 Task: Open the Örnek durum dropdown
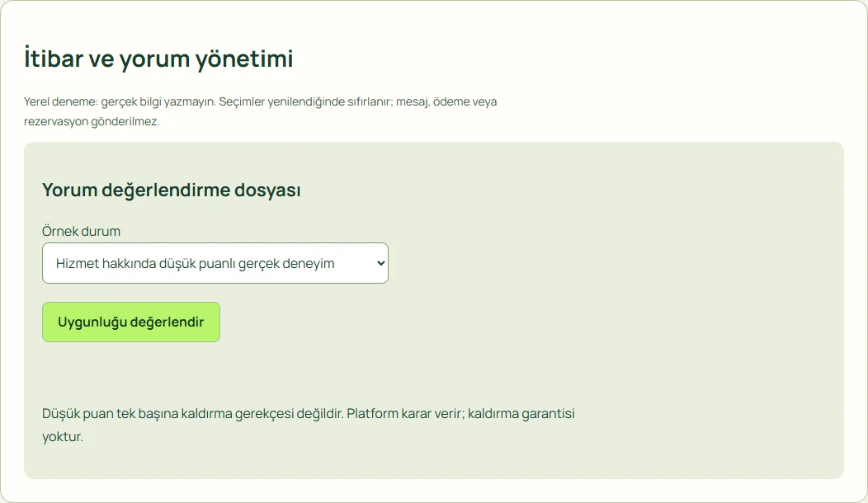(x=215, y=263)
